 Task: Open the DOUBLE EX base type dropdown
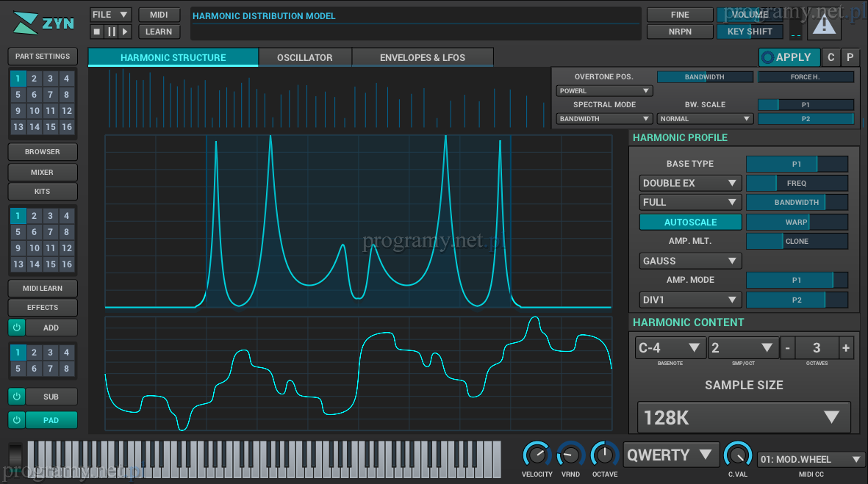[690, 183]
